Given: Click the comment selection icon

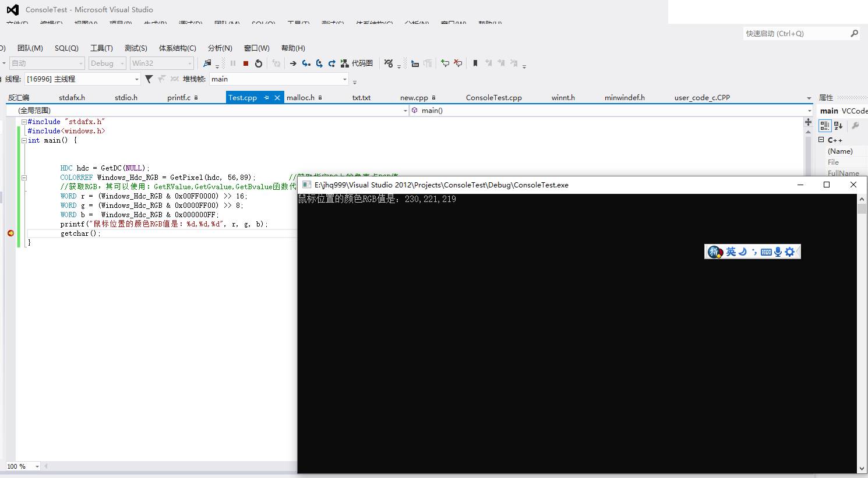Looking at the screenshot, I should click(x=445, y=63).
